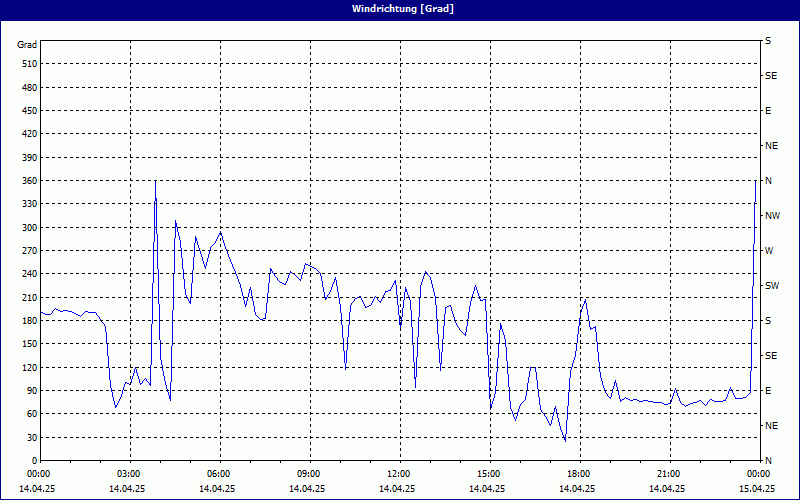The image size is (800, 500).
Task: Select the 12:00 time axis label
Action: click(399, 474)
